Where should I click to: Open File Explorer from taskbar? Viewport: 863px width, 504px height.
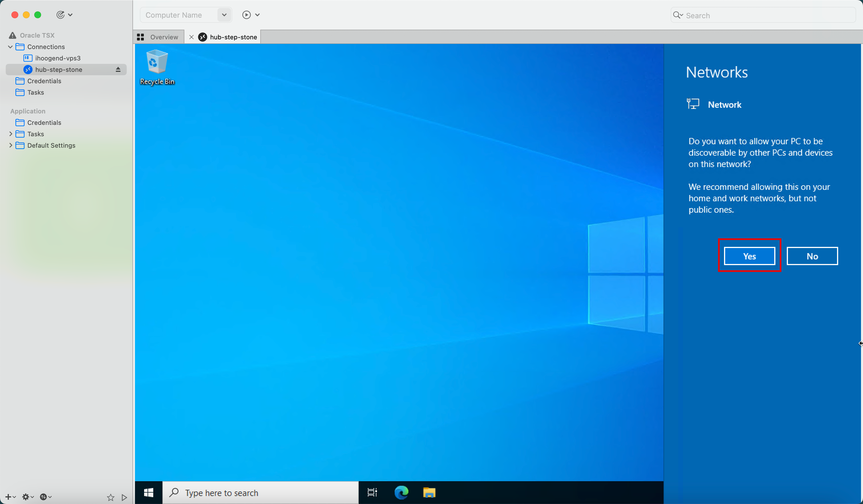429,492
